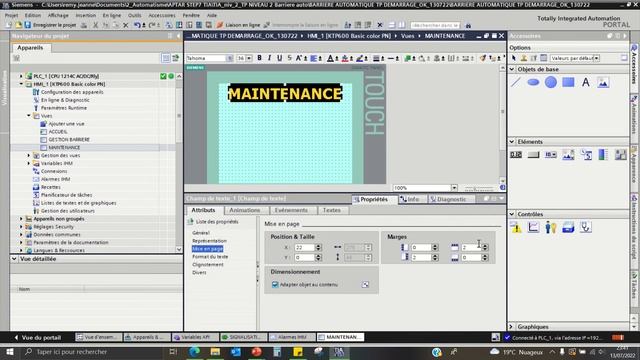Click the MAINTENANCE text field on canvas

[x=285, y=93]
